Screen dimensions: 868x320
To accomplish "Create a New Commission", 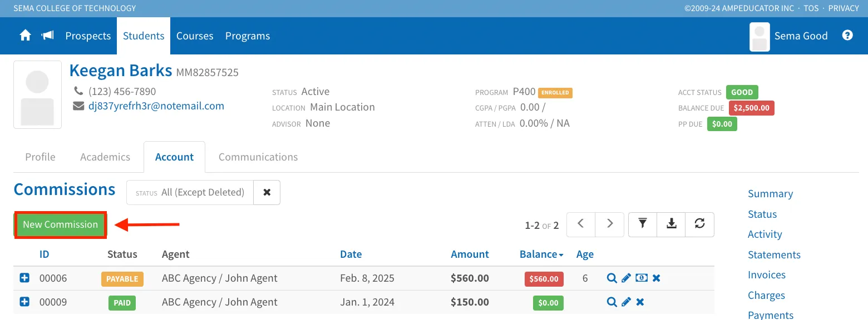I will pos(60,224).
